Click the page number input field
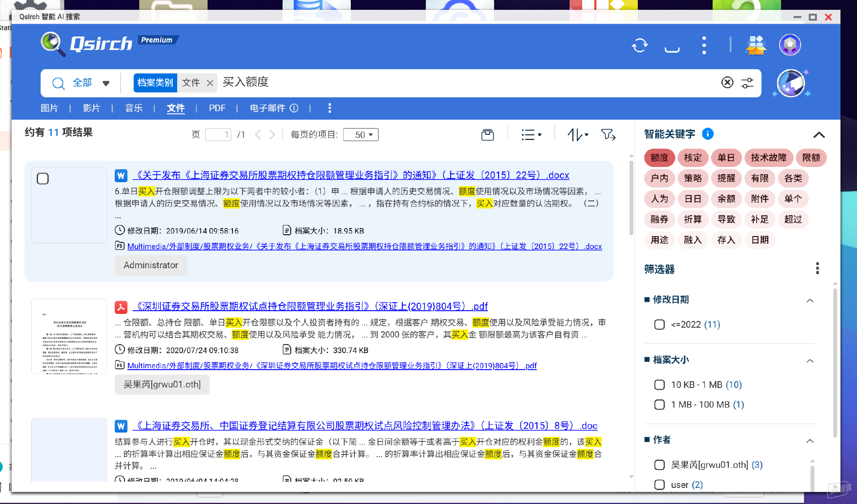The image size is (857, 504). coord(218,135)
